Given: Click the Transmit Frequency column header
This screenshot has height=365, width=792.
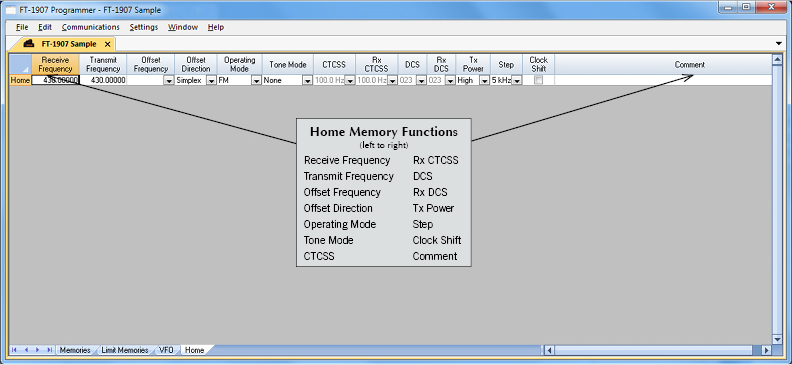Looking at the screenshot, I should click(103, 65).
